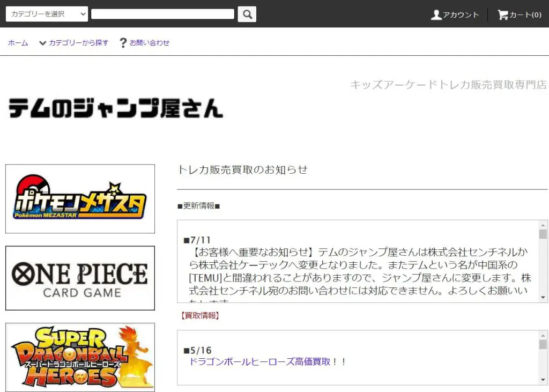Click the 【買取情報】 label
This screenshot has width=549, height=392.
[x=200, y=316]
